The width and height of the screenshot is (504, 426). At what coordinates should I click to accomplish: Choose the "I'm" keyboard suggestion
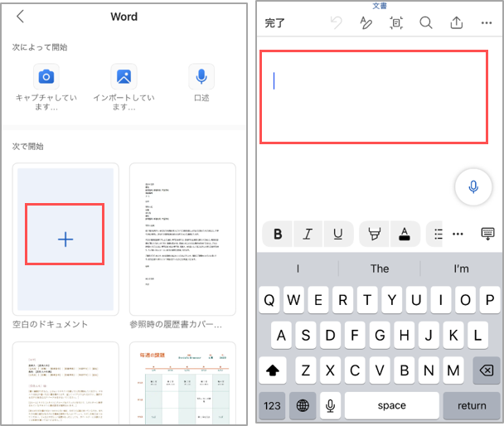(x=461, y=269)
